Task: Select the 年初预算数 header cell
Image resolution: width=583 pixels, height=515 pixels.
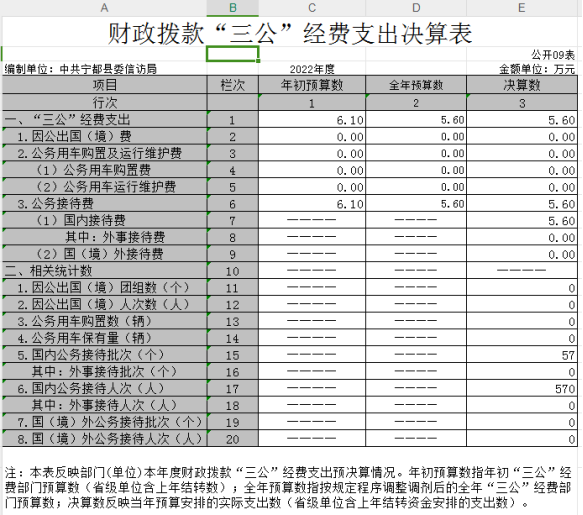Action: (312, 85)
